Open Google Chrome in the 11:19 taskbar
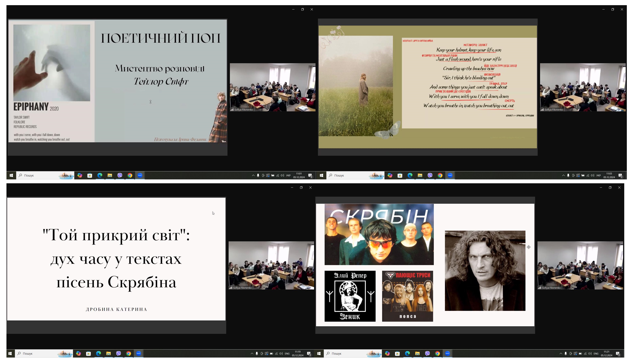632x364 pixels. click(x=128, y=354)
